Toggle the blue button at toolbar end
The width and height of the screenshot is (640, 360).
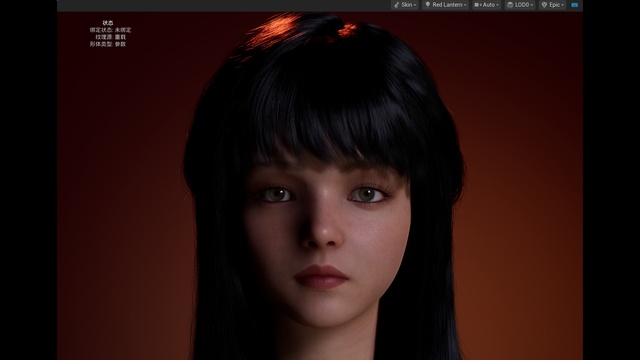click(575, 5)
